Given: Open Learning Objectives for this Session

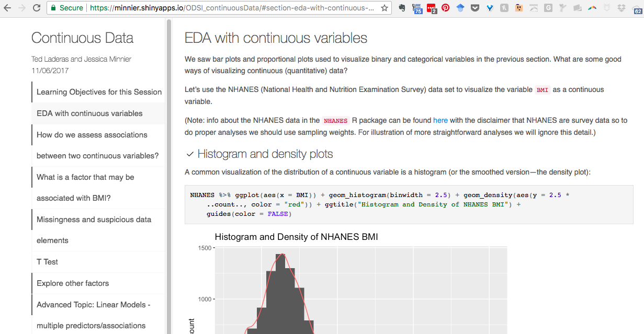Looking at the screenshot, I should [x=98, y=92].
